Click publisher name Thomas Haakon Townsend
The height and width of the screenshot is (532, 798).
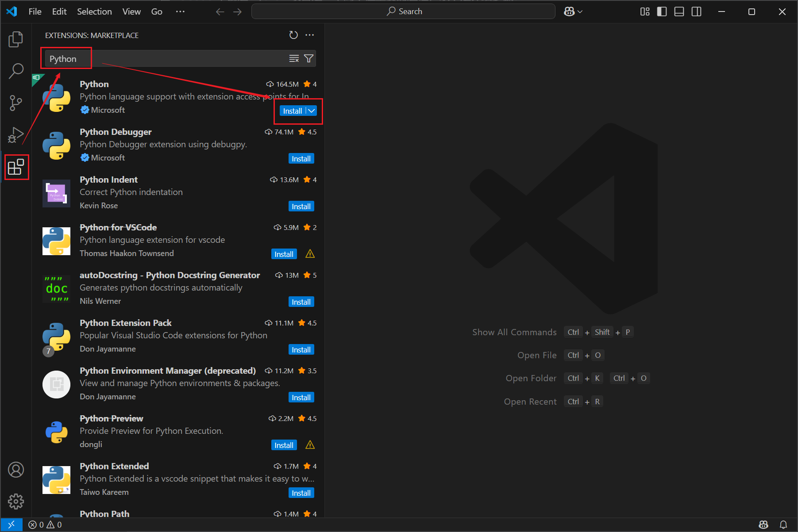tap(127, 253)
